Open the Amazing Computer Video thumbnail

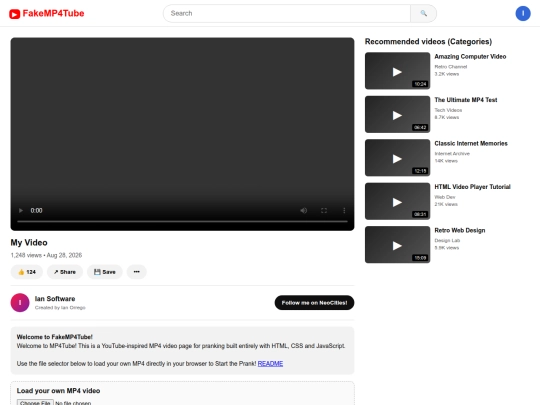tap(397, 71)
